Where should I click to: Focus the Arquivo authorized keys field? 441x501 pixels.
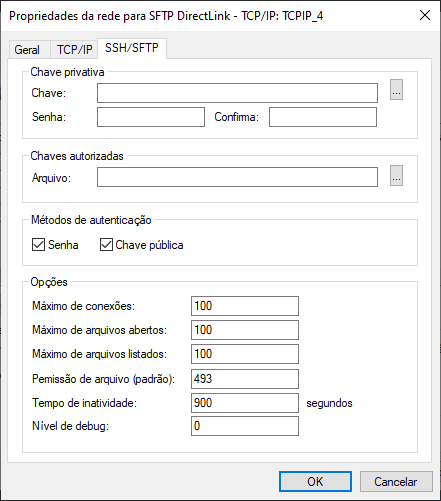click(237, 177)
